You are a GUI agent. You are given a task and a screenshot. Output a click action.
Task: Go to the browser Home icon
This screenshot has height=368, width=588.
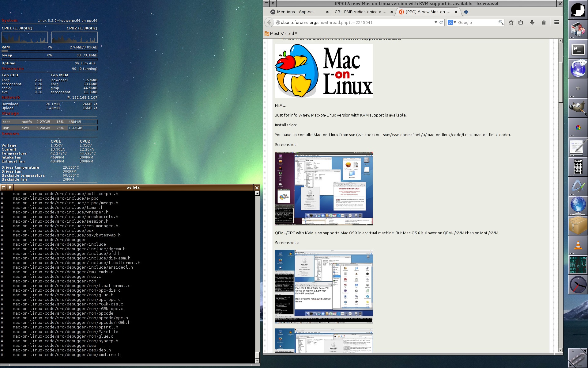click(x=544, y=22)
